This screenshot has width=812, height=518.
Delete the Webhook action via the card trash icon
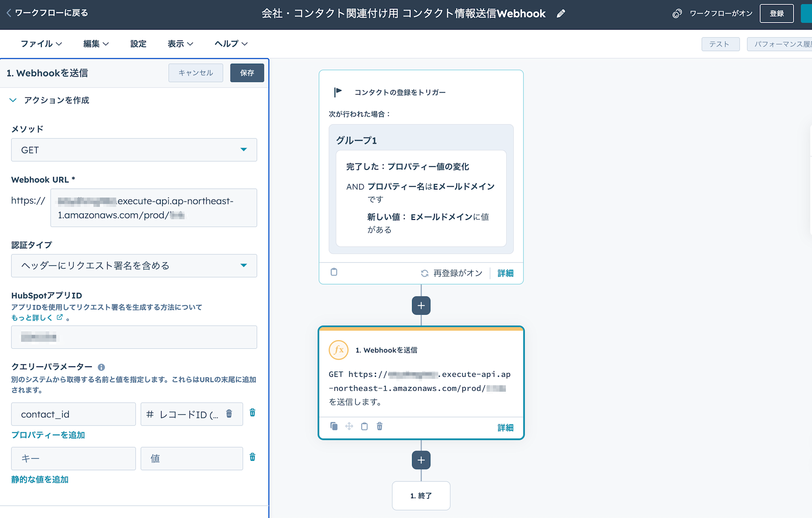click(x=380, y=426)
